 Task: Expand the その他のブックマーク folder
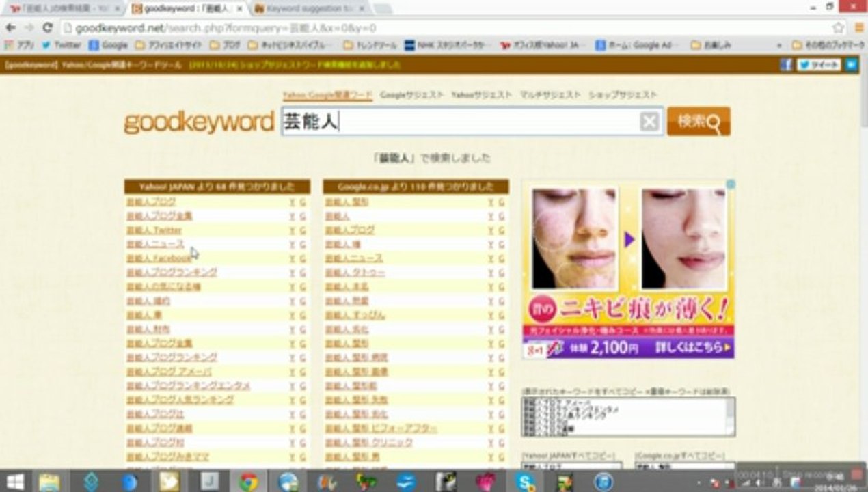[828, 45]
